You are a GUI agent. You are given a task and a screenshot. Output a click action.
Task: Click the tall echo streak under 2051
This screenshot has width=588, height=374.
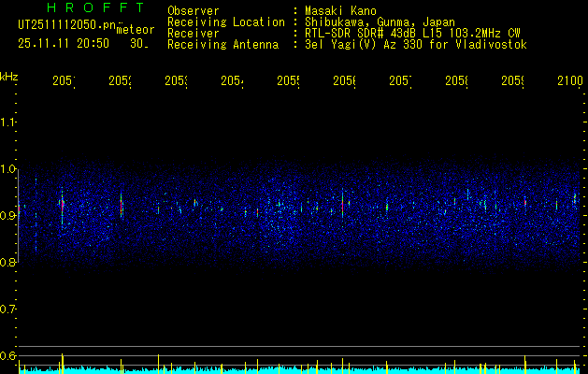[x=63, y=205]
